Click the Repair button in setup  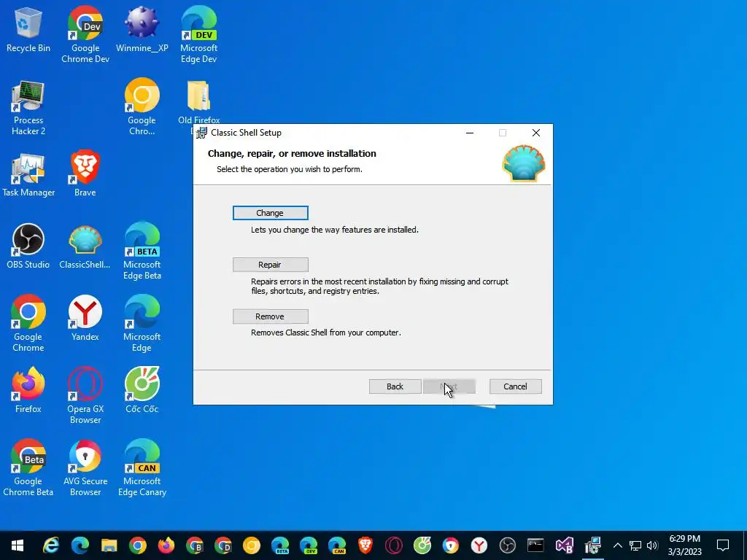point(270,265)
